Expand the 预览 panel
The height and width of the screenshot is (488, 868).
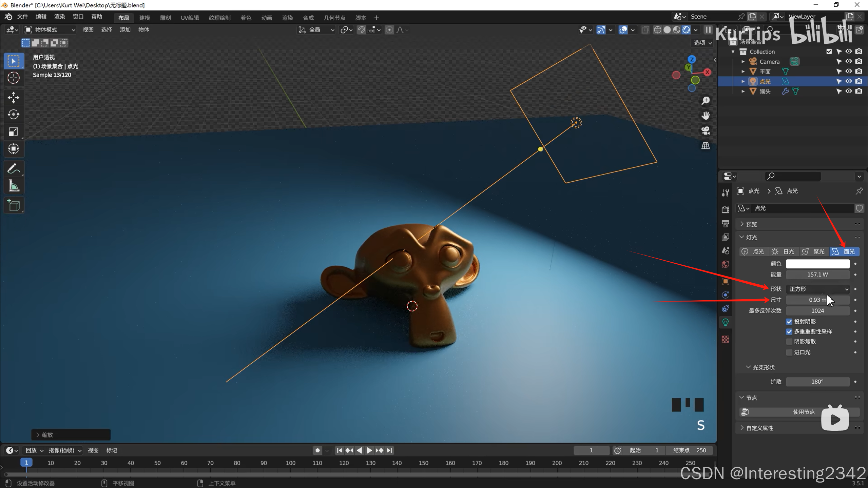click(x=751, y=224)
